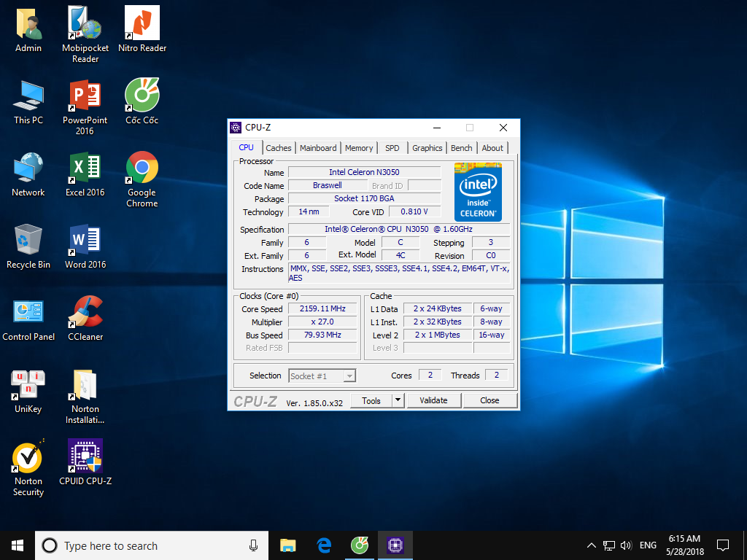
Task: Minimize the CPU-Z window
Action: point(437,128)
